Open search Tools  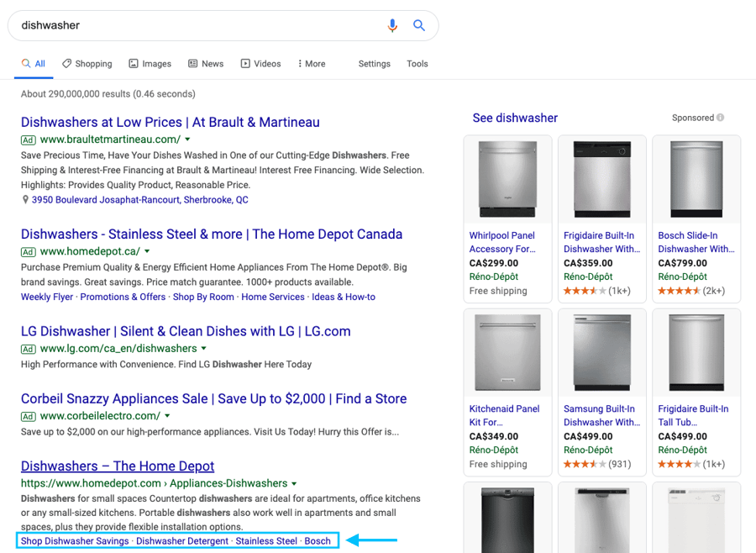pyautogui.click(x=417, y=64)
